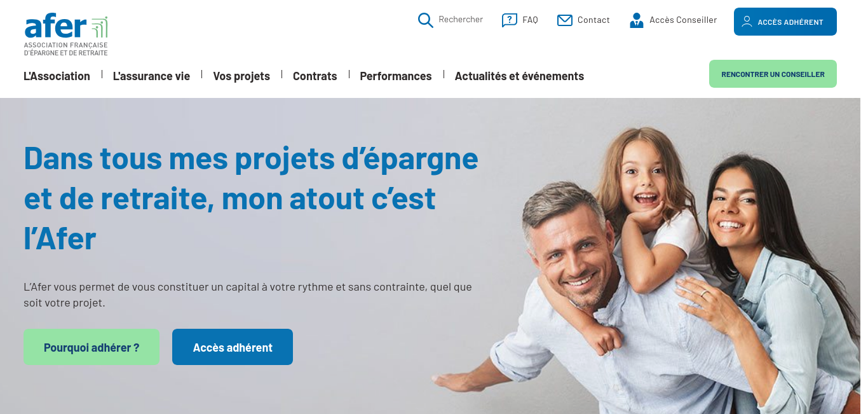The height and width of the screenshot is (414, 868).
Task: Open the Contrats menu
Action: point(315,76)
